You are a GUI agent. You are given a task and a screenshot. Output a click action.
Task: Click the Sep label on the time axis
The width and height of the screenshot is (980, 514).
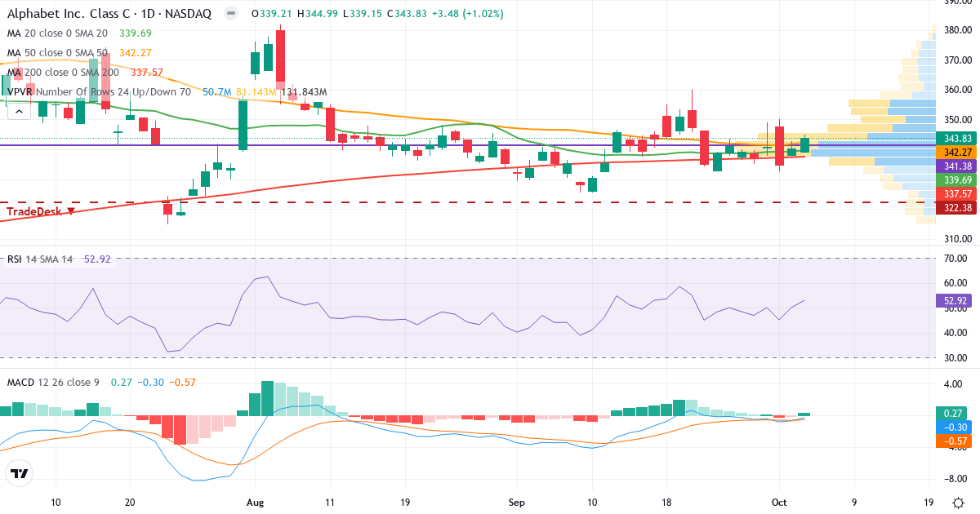click(x=516, y=503)
